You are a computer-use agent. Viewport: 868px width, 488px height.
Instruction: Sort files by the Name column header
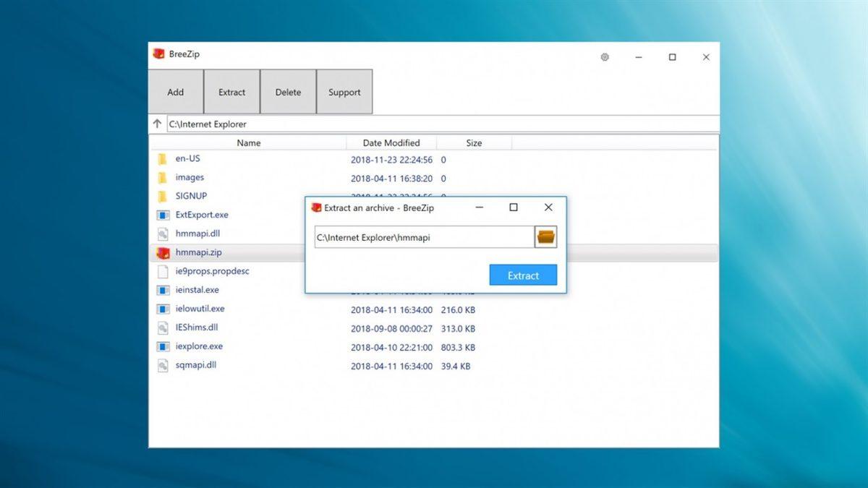pyautogui.click(x=248, y=142)
